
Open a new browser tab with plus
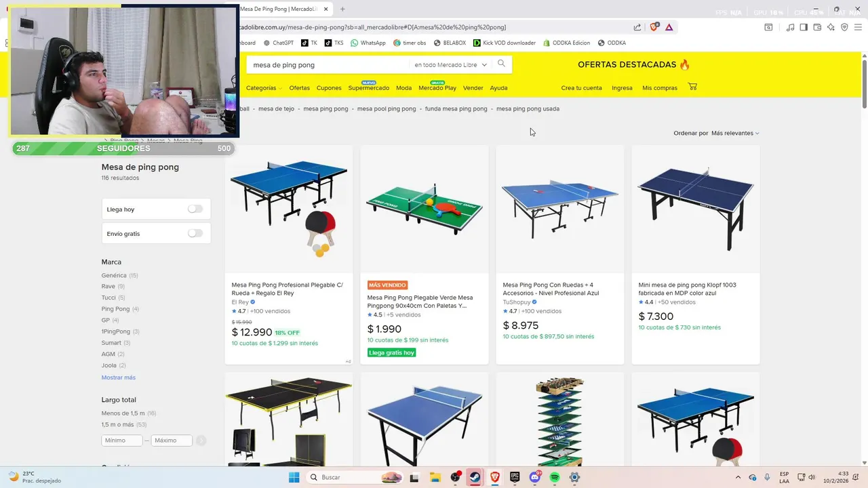342,9
